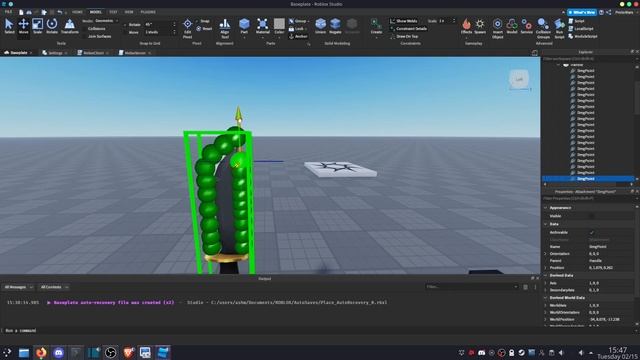Open the Group dropdown arrow

pos(309,21)
